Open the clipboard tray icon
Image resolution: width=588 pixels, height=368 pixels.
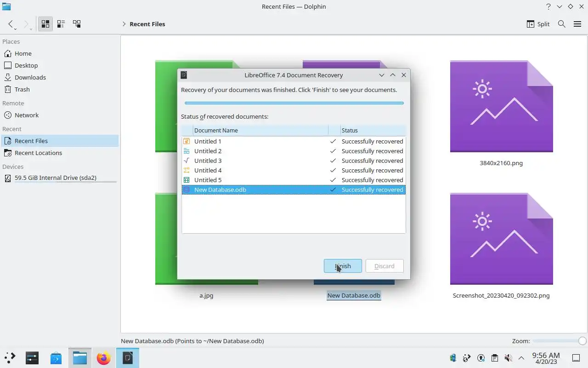pyautogui.click(x=494, y=358)
